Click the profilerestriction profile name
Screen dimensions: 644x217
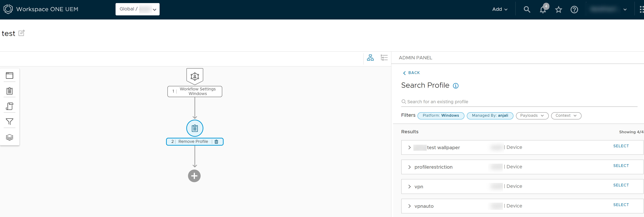(433, 167)
